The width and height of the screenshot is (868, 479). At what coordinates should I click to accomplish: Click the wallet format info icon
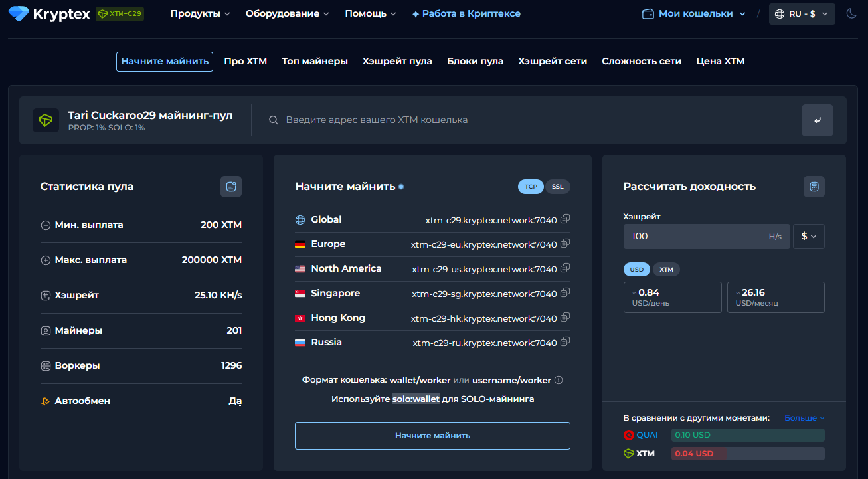pyautogui.click(x=559, y=381)
